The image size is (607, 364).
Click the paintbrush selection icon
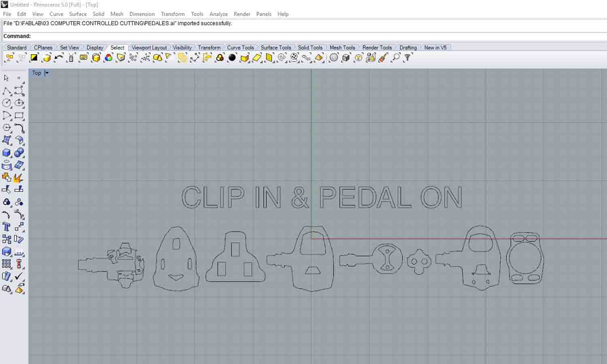coord(383,58)
